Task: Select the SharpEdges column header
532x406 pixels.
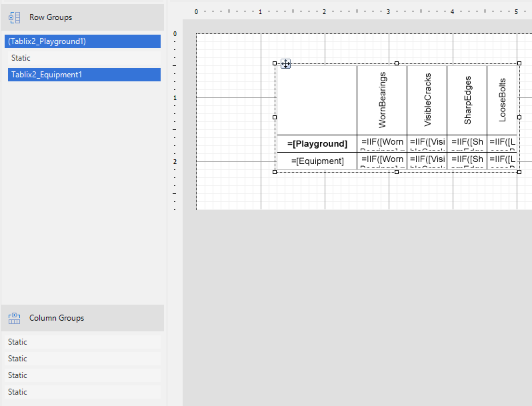Action: (467, 100)
